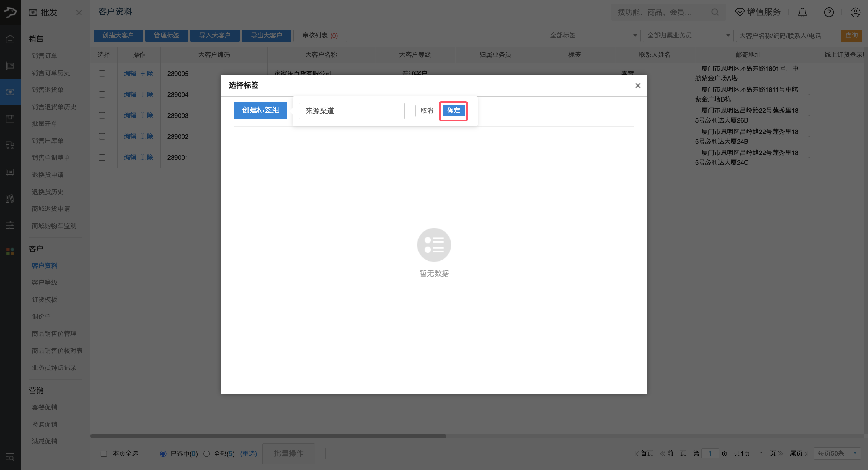Go to 销售订单 menu item
The width and height of the screenshot is (868, 470).
[45, 56]
